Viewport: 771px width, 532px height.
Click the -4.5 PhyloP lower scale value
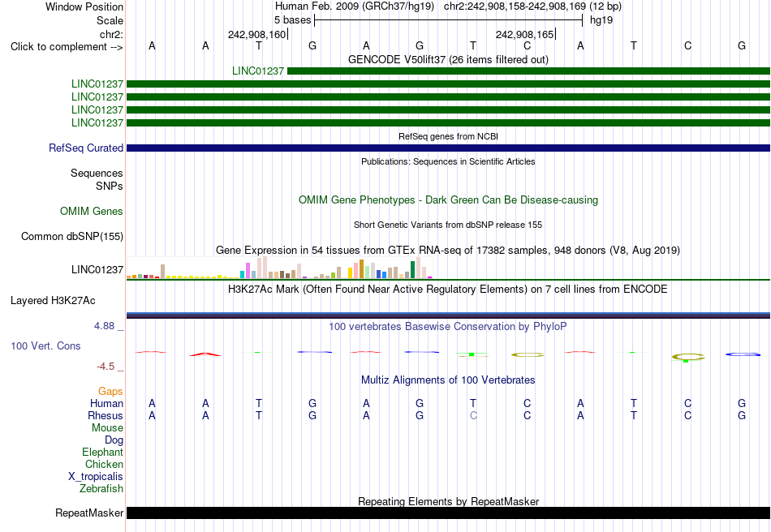point(106,367)
